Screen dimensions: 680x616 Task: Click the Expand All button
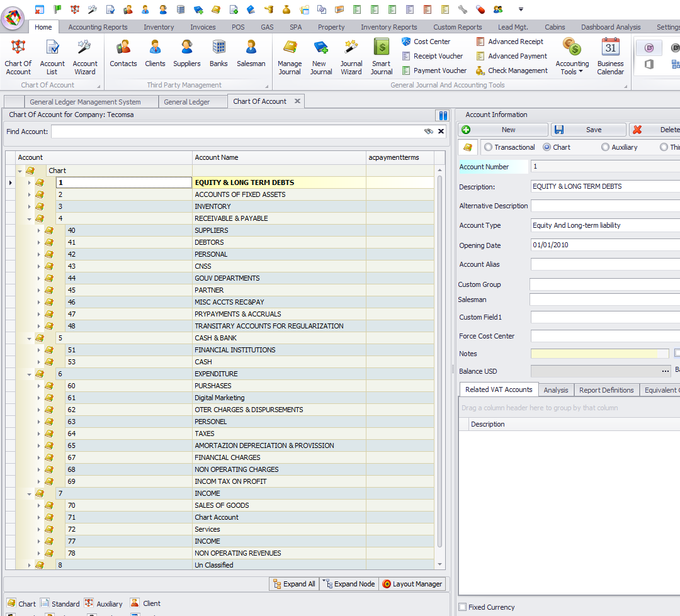pos(293,584)
